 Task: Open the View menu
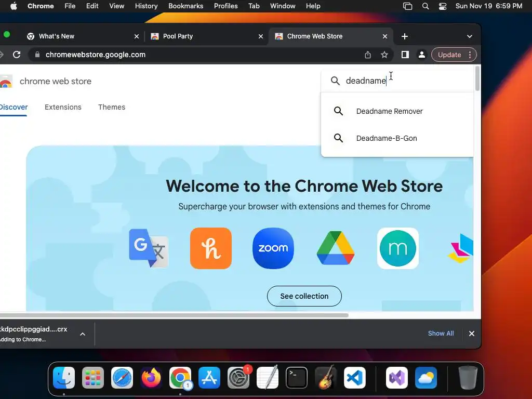click(116, 6)
